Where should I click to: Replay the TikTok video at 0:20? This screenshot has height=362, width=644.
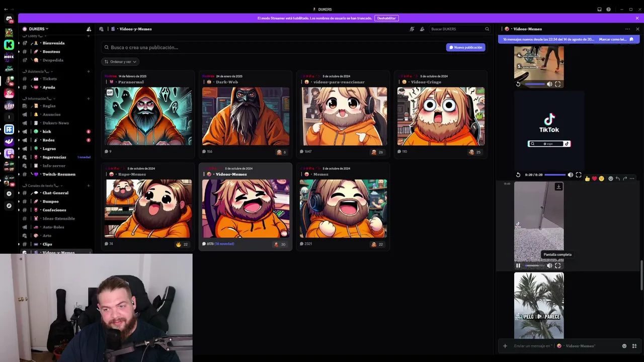(x=518, y=175)
